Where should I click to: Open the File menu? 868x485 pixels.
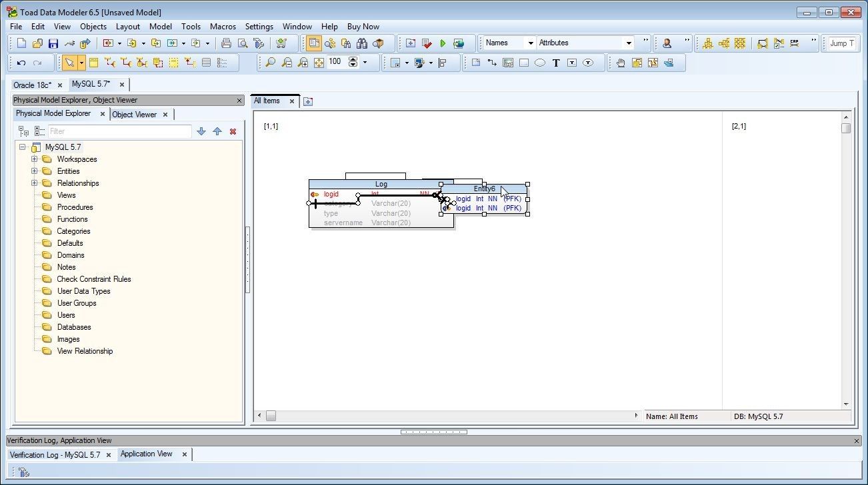[16, 27]
